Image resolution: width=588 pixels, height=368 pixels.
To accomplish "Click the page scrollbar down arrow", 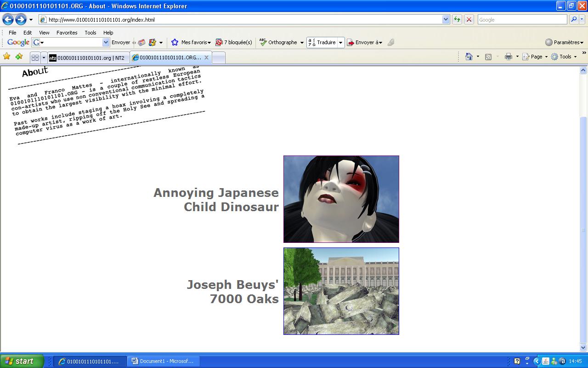I will (583, 348).
